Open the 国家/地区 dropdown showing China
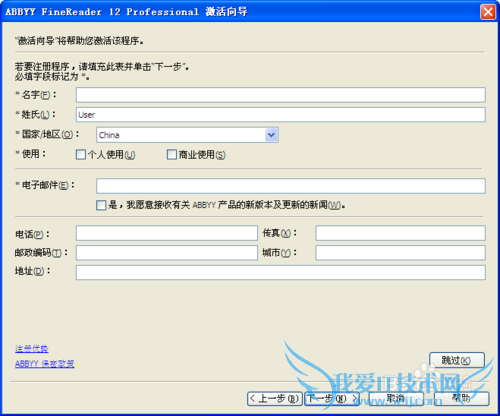Screen dimensions: 500x416 (x=187, y=135)
